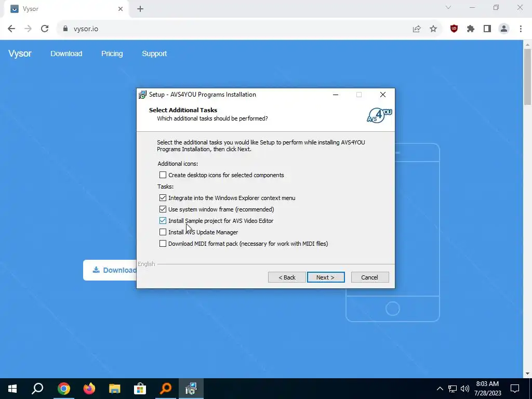This screenshot has width=532, height=399.
Task: Click scrollbar up arrow in Chrome
Action: (527, 45)
